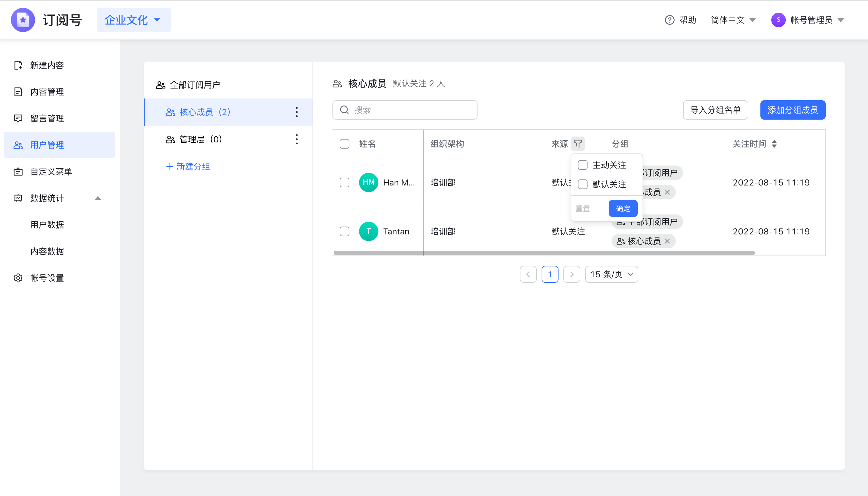
Task: Check the 默认关注 filter option
Action: click(x=582, y=184)
